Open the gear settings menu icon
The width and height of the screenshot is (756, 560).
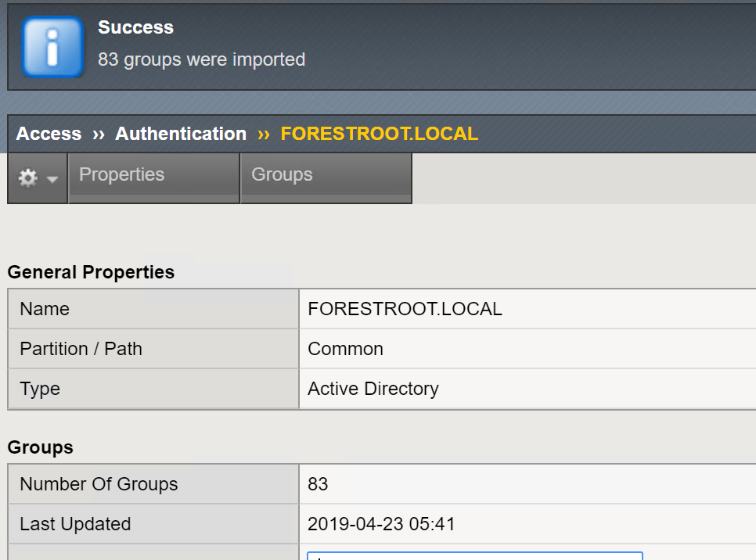(x=28, y=178)
